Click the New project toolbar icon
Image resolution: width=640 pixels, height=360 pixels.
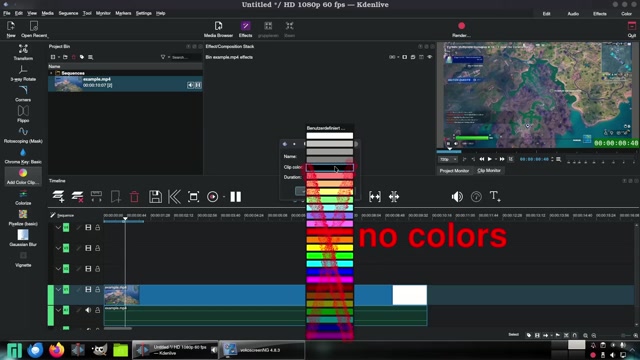pyautogui.click(x=11, y=29)
